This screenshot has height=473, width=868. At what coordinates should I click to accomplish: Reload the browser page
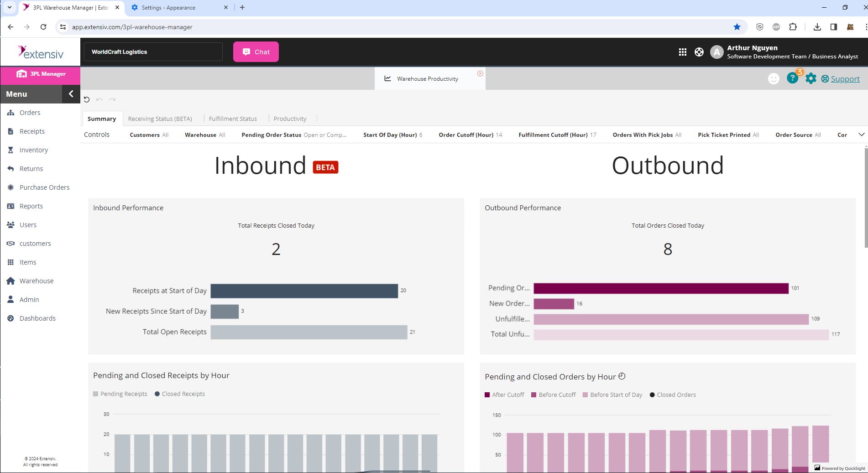click(43, 27)
